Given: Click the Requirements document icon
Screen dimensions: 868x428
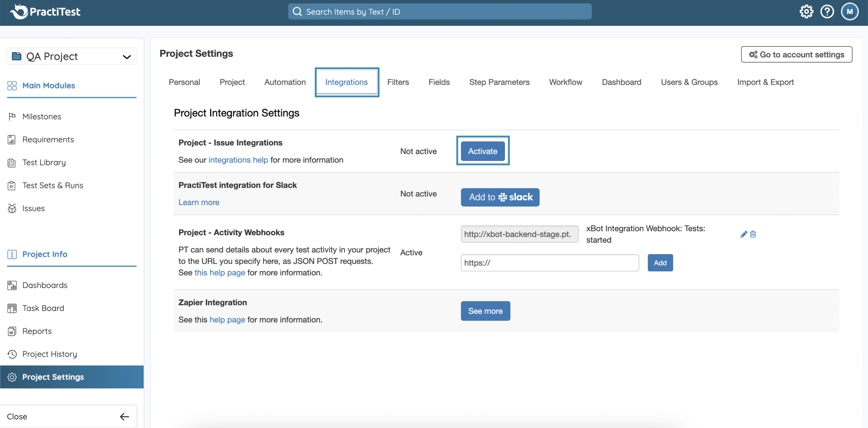Looking at the screenshot, I should [12, 140].
